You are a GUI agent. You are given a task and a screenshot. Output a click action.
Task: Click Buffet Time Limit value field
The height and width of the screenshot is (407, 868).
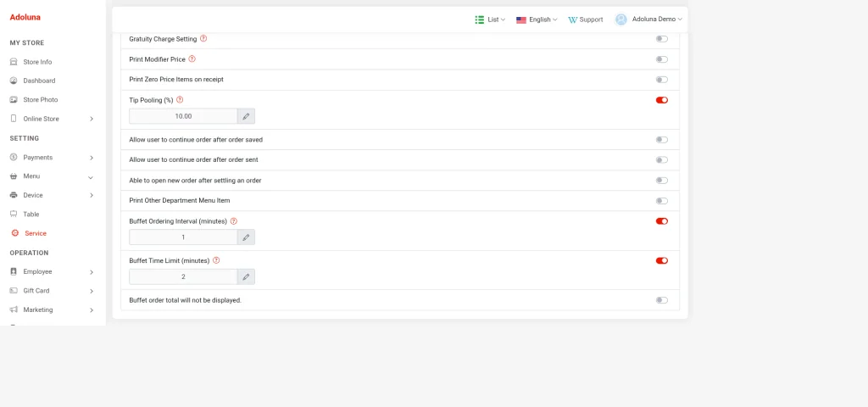coord(183,277)
